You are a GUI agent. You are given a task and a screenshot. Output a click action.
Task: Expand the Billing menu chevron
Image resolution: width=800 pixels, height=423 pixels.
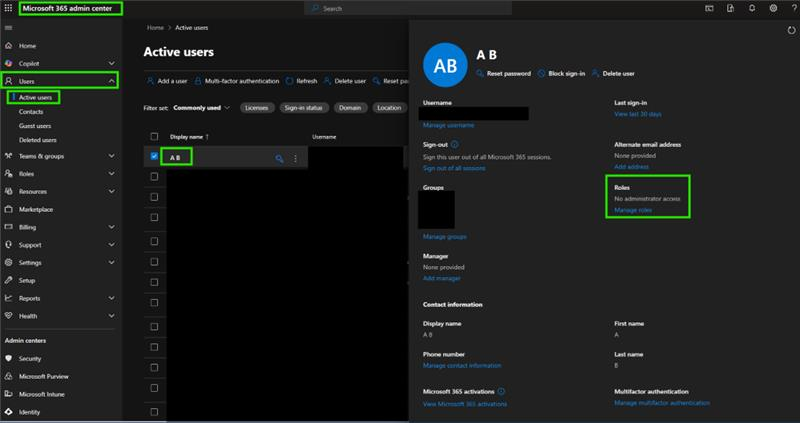tap(111, 227)
